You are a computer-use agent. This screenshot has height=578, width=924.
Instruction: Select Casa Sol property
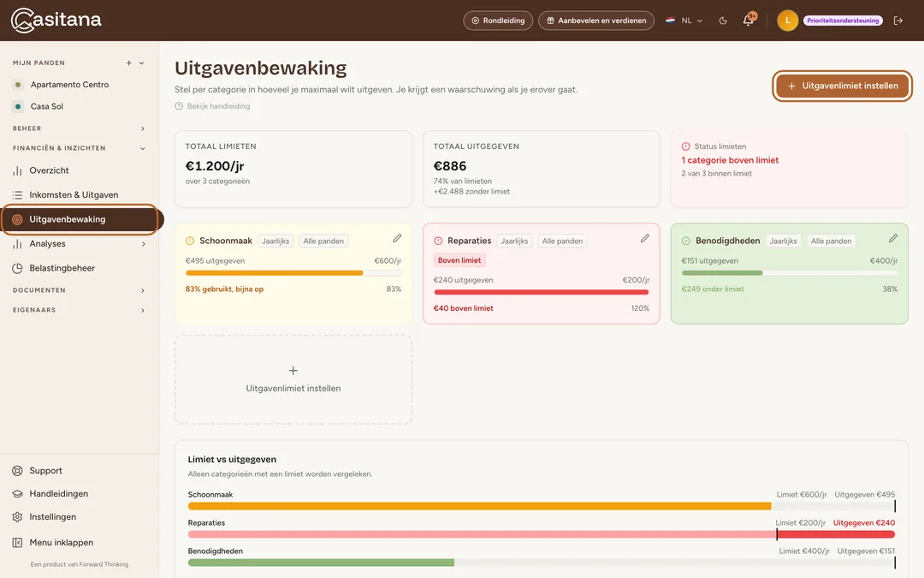coord(46,106)
